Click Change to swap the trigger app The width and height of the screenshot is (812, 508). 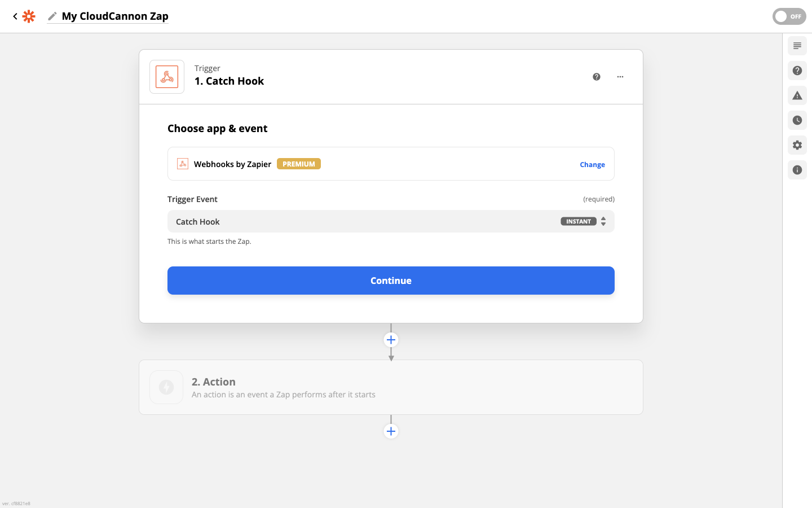point(592,164)
